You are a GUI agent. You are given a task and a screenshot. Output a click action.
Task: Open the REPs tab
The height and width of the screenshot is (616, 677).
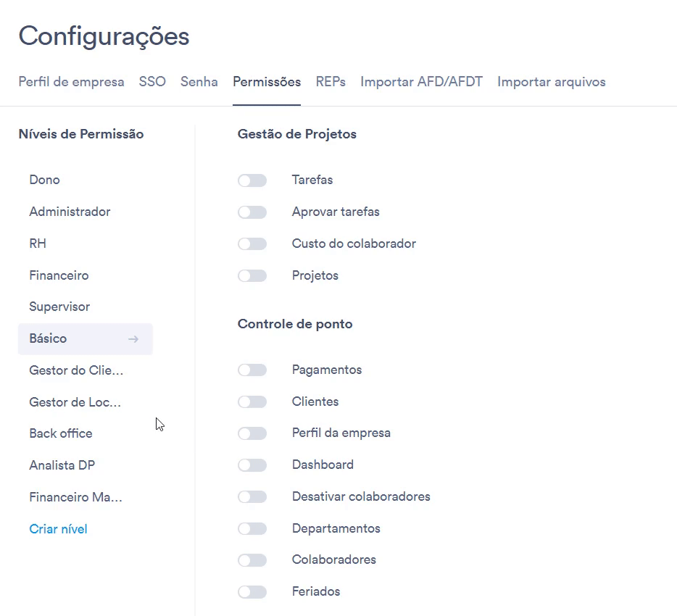(x=331, y=82)
